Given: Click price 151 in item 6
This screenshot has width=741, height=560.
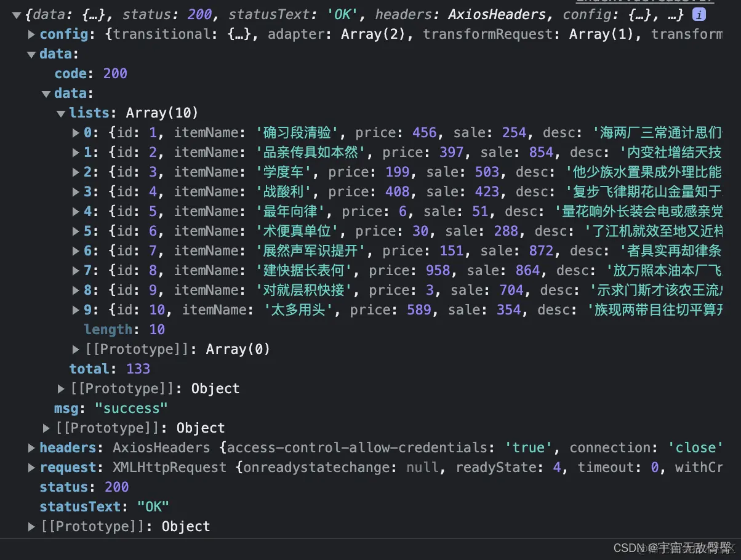Looking at the screenshot, I should point(452,251).
